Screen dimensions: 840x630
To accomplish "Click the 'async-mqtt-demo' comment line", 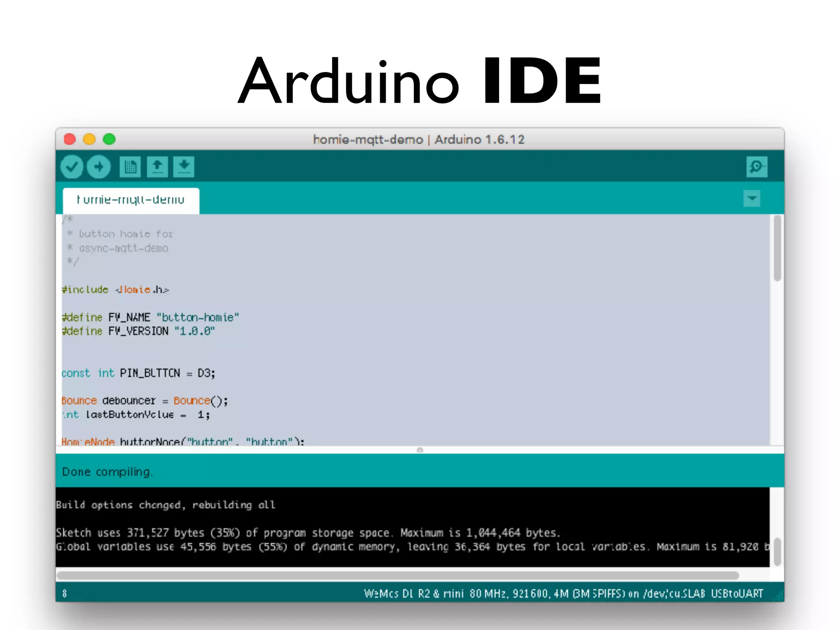I will tap(117, 248).
